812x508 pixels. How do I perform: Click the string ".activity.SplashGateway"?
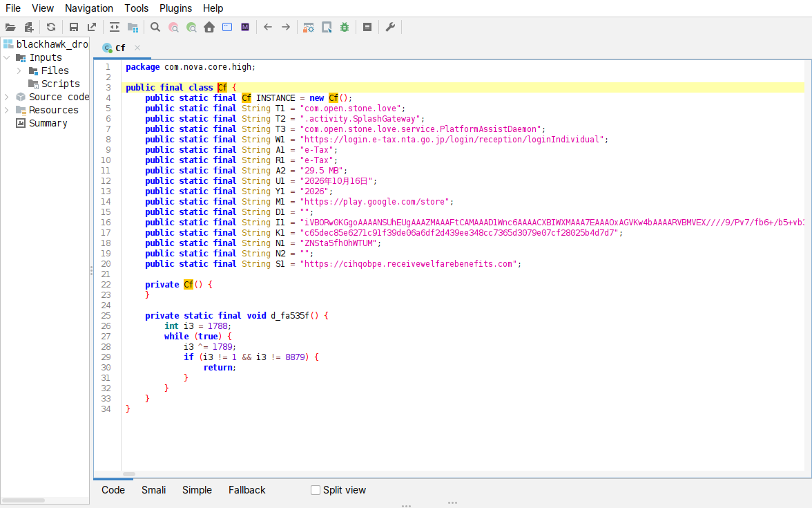(x=360, y=119)
